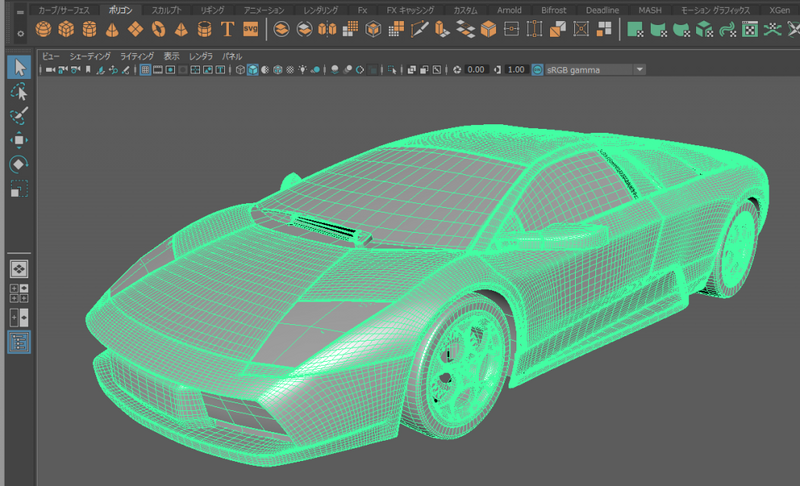Screen dimensions: 800x486
Task: Toggle the film gate display
Action: (158, 70)
